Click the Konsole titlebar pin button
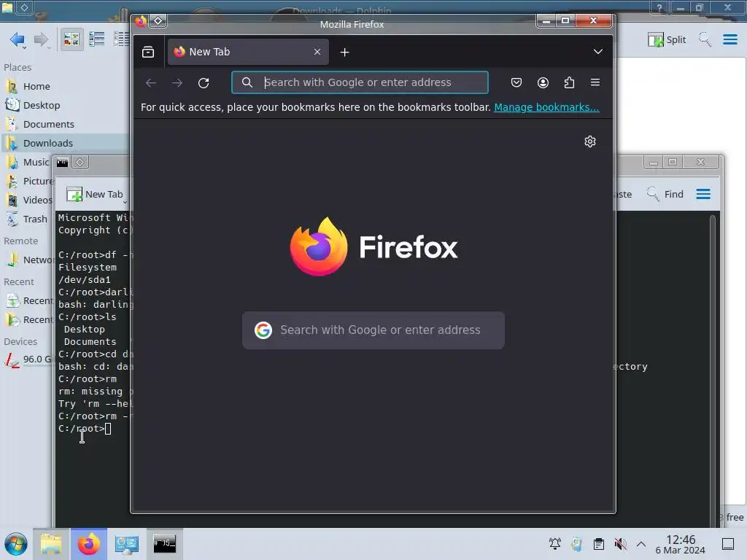This screenshot has height=560, width=747. (x=80, y=163)
